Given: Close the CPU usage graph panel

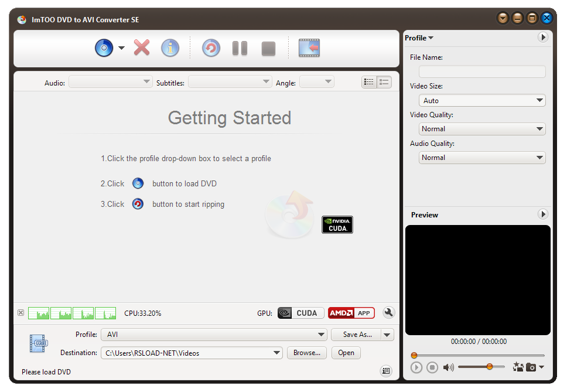Looking at the screenshot, I should (21, 312).
